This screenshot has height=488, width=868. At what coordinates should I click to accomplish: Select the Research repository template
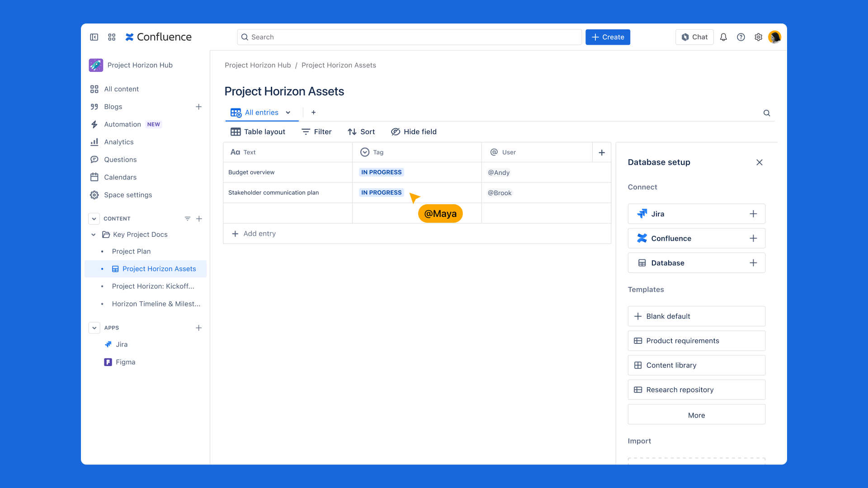click(x=696, y=389)
